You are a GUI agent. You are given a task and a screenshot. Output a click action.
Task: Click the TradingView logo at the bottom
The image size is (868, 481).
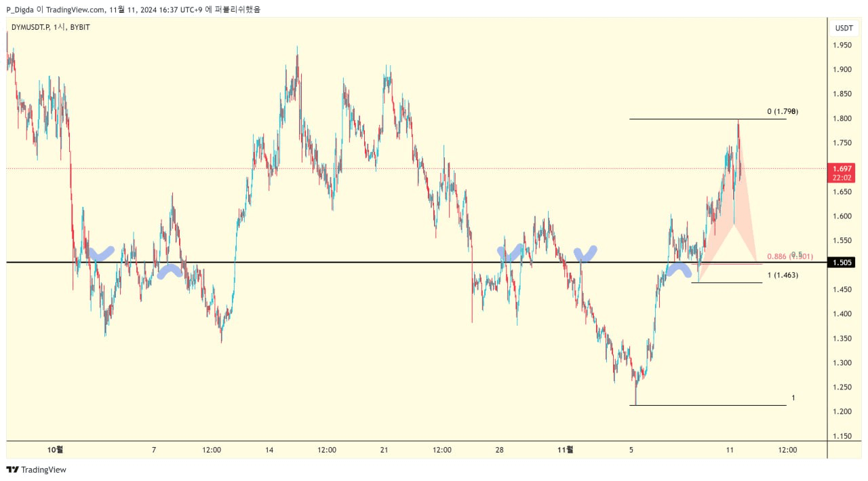click(x=36, y=469)
